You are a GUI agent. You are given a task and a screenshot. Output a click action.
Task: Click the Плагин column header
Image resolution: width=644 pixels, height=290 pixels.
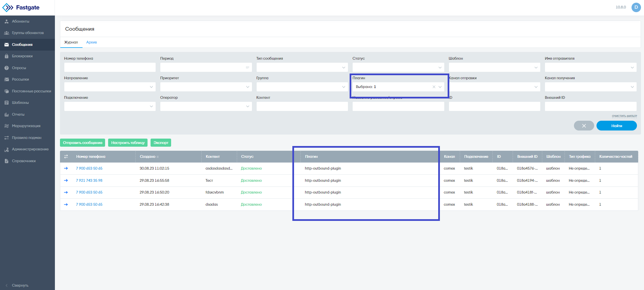pos(311,156)
